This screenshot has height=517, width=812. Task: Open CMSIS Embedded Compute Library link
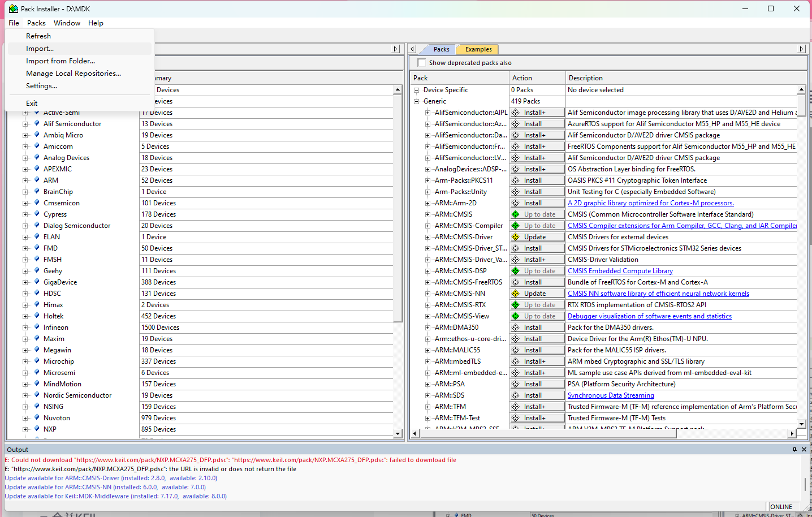620,271
